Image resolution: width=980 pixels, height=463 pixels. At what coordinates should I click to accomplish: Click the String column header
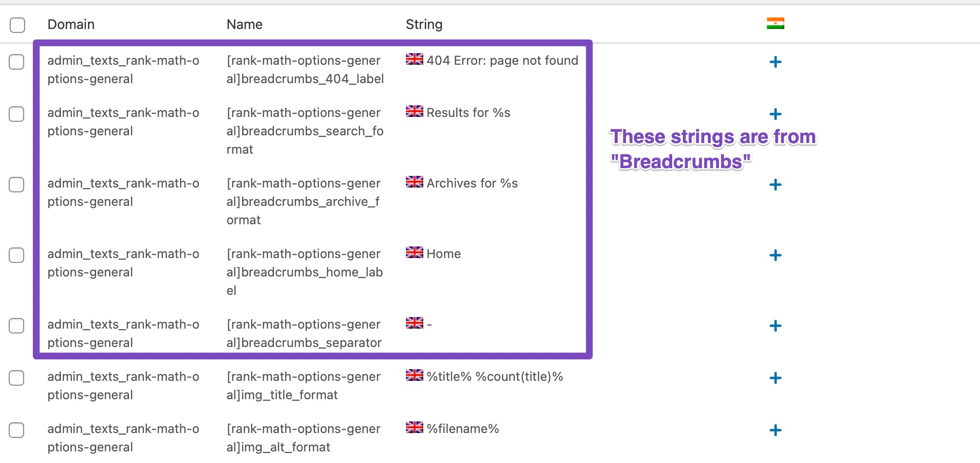click(424, 24)
